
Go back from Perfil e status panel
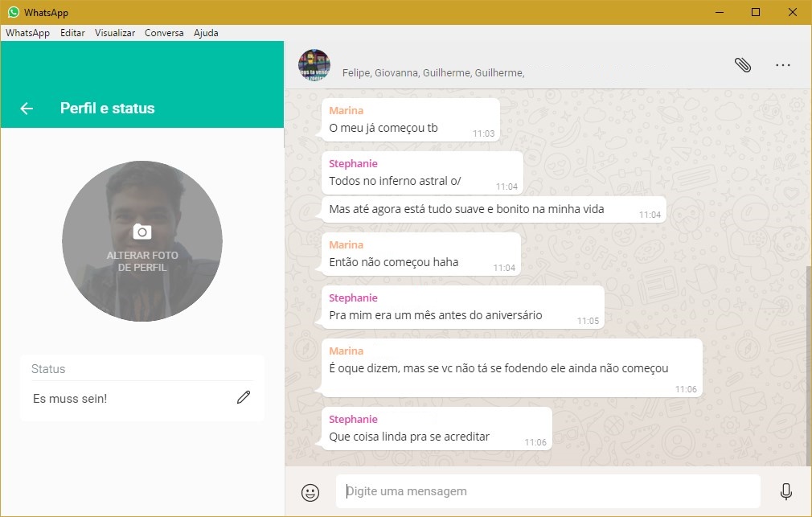tap(27, 109)
